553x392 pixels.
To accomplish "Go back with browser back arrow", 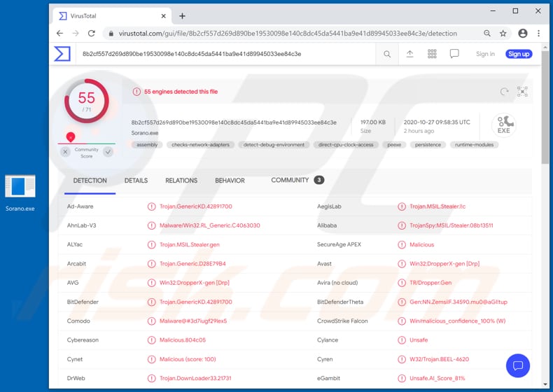I will [59, 33].
